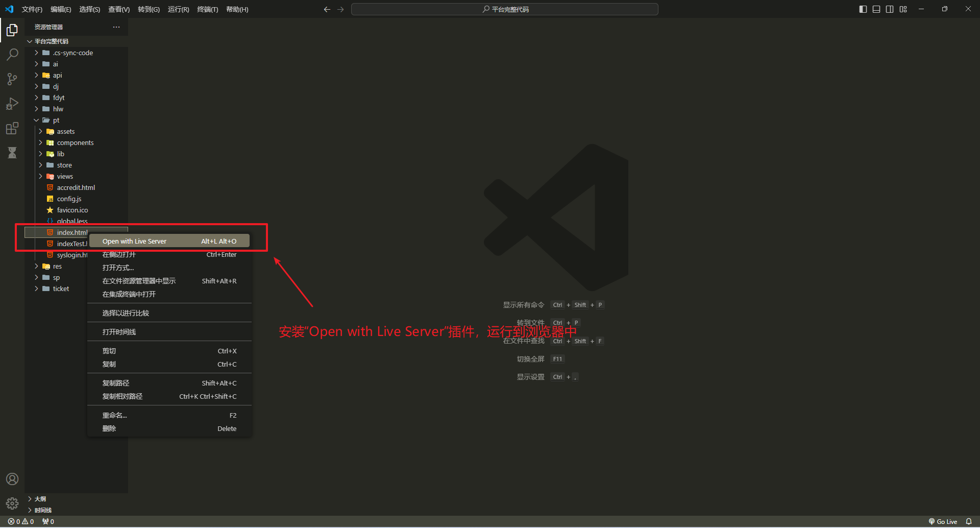Open the 帮助(H) menu
Image resolution: width=980 pixels, height=528 pixels.
[237, 9]
